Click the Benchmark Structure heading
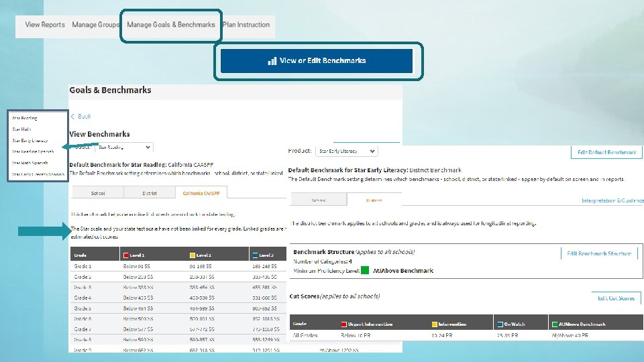This screenshot has width=644, height=362. click(323, 251)
